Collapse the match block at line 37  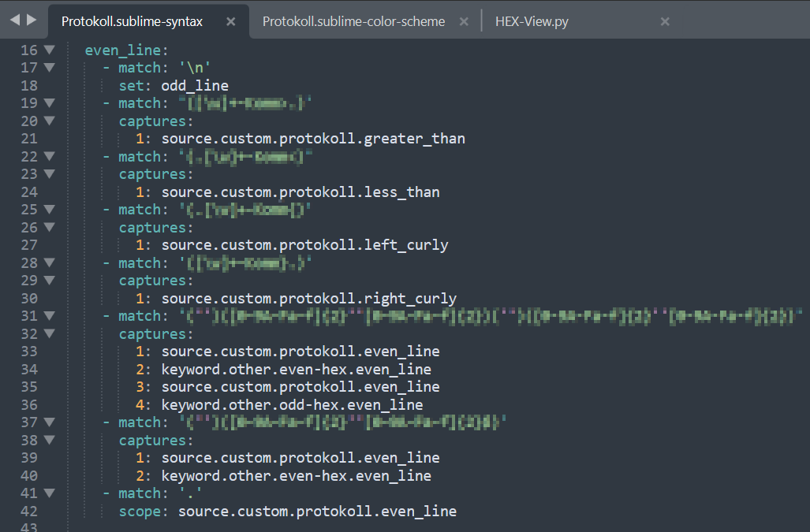point(50,422)
